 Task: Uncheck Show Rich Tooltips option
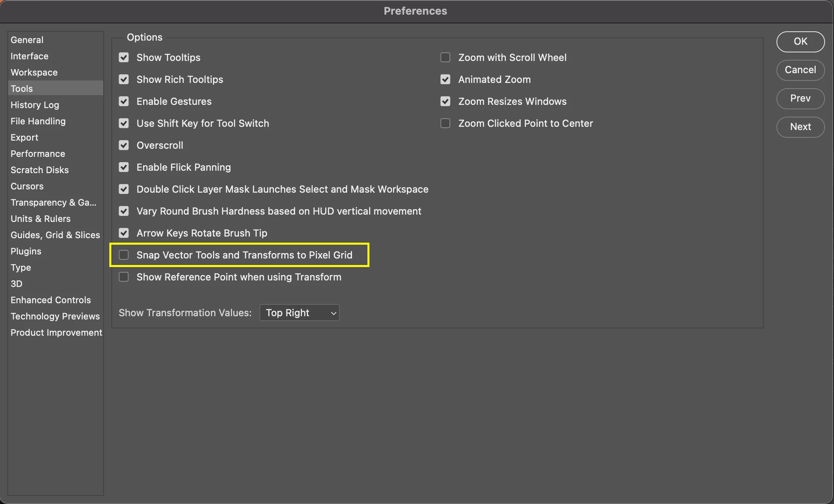click(124, 79)
